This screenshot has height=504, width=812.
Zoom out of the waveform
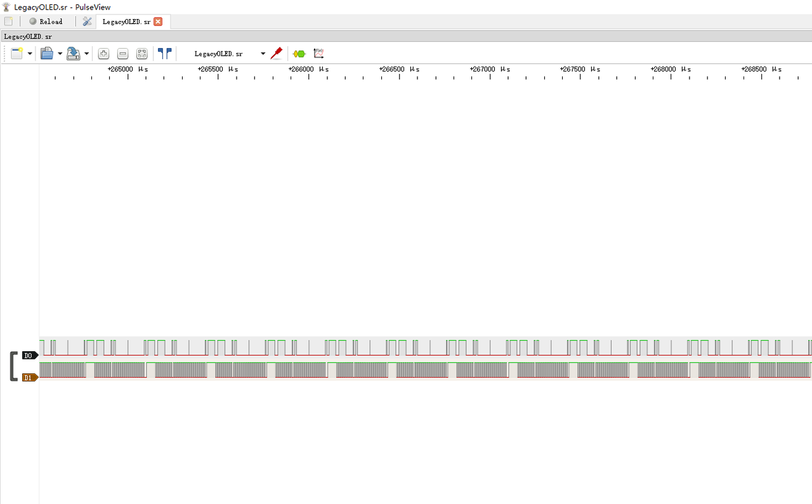coord(122,54)
